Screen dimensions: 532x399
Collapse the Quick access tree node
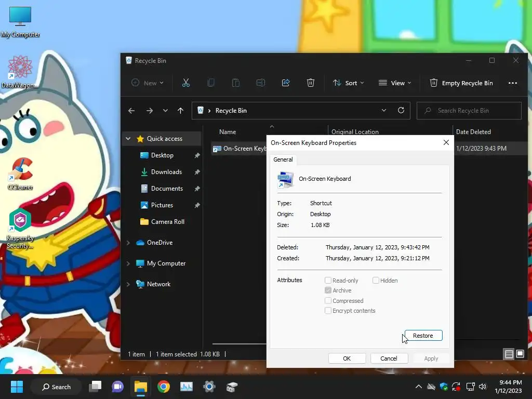(x=128, y=139)
